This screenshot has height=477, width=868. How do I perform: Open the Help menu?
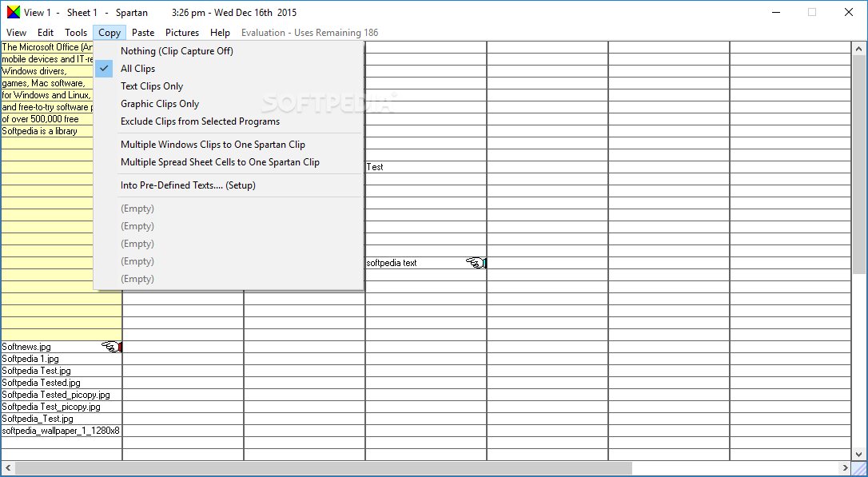221,33
